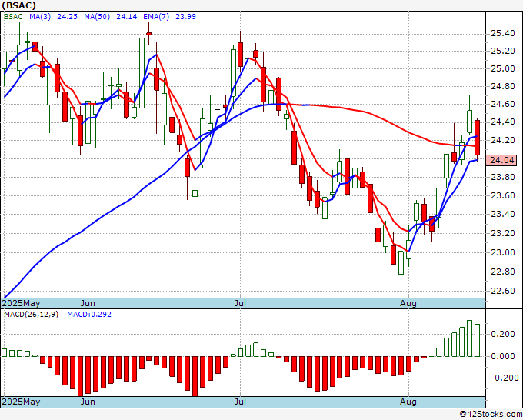Click Aug on the price chart date axis

point(408,303)
